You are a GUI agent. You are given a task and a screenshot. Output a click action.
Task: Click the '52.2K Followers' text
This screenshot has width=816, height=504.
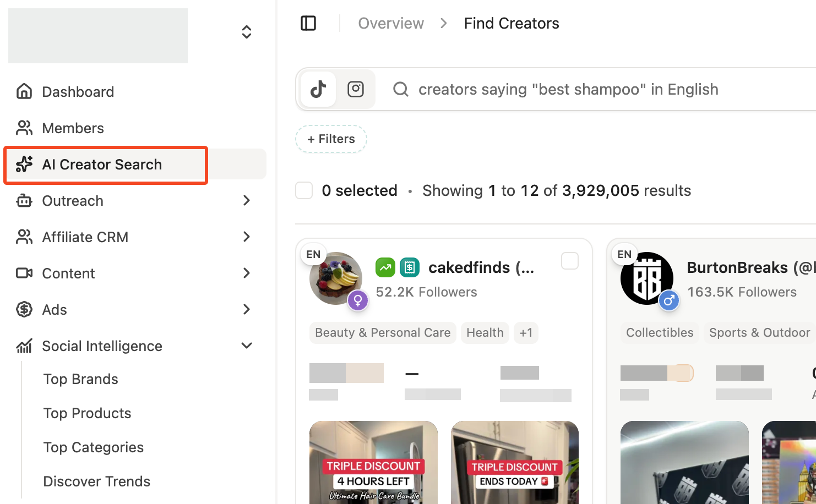(x=427, y=292)
